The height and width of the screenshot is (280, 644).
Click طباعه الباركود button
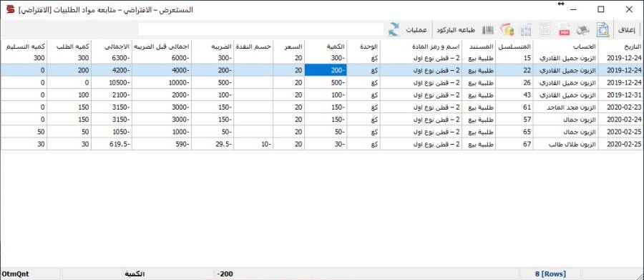coord(456,30)
